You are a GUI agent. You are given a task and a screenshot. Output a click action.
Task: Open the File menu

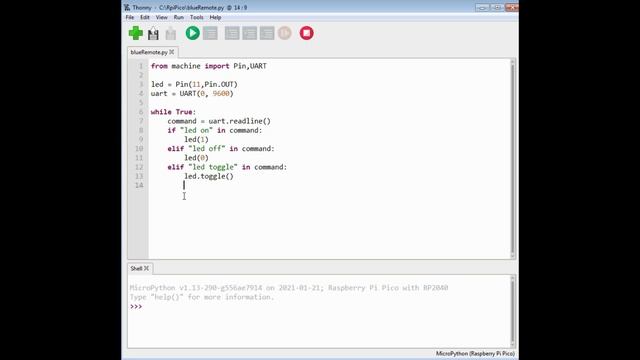click(130, 18)
